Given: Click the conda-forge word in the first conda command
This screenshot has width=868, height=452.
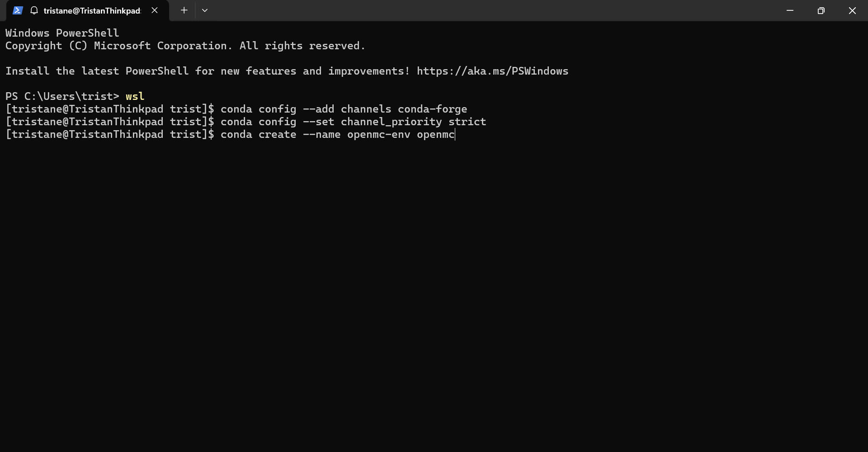Looking at the screenshot, I should [x=433, y=109].
